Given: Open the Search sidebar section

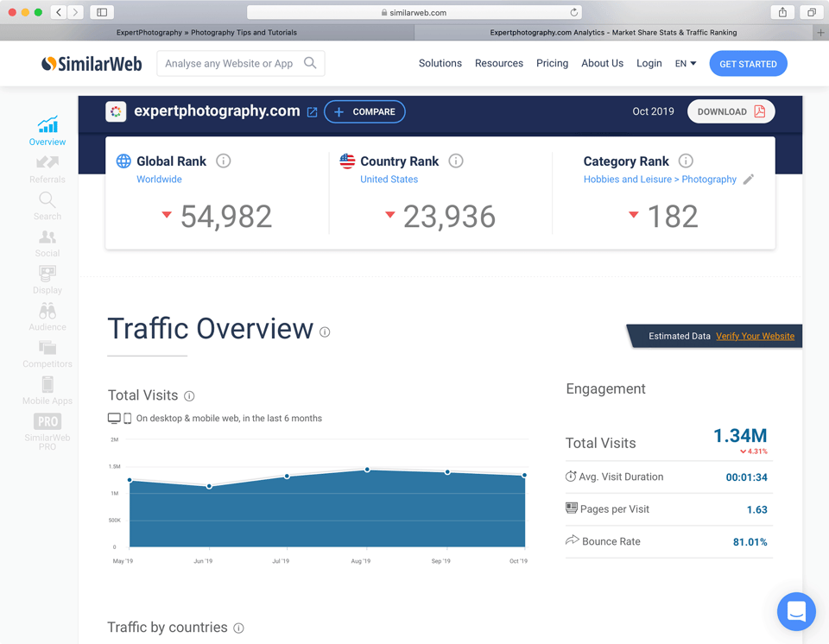Looking at the screenshot, I should click(47, 206).
